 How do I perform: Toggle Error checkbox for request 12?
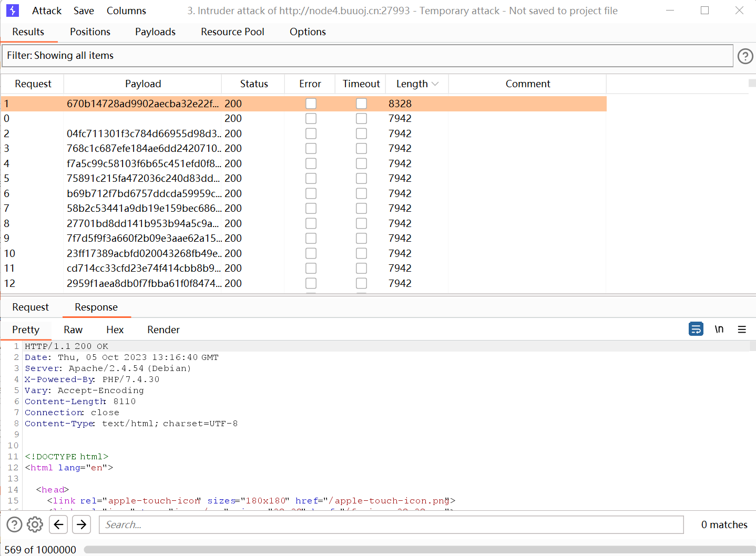[x=311, y=283]
